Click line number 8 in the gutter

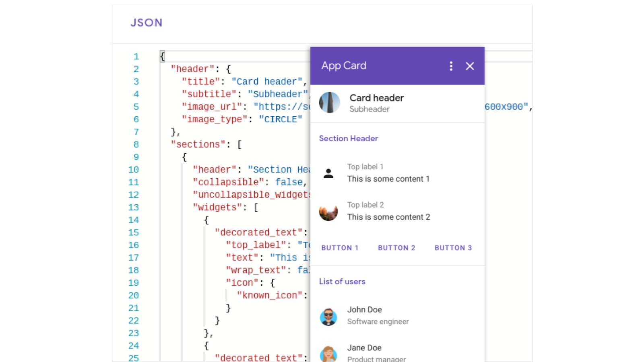tap(136, 145)
